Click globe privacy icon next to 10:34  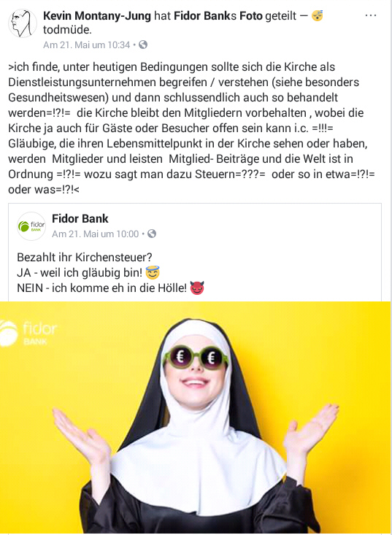coord(143,45)
